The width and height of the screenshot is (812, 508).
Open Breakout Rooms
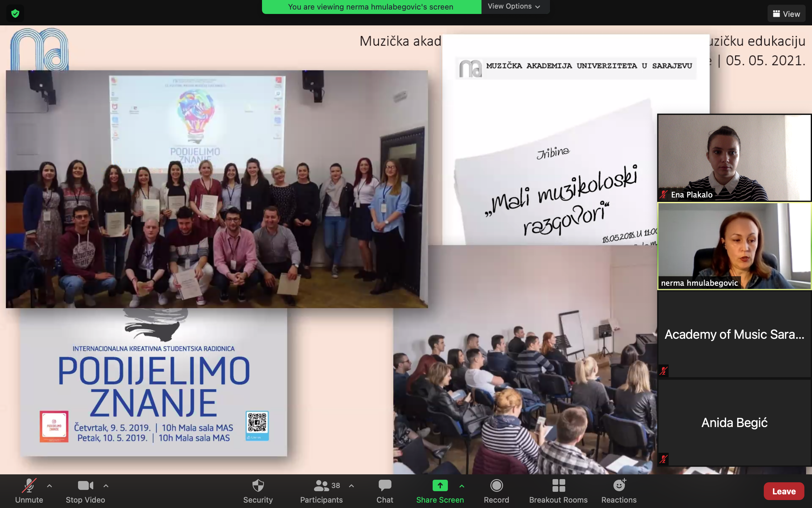[558, 491]
